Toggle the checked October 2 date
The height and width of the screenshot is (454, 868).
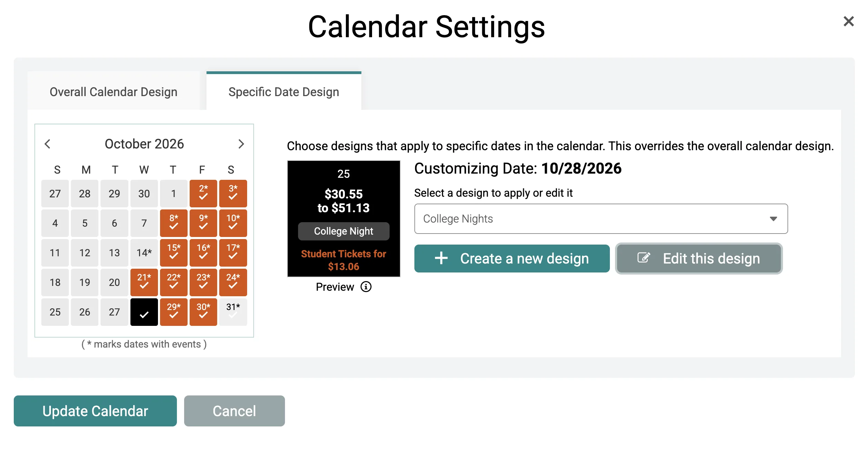(x=203, y=193)
